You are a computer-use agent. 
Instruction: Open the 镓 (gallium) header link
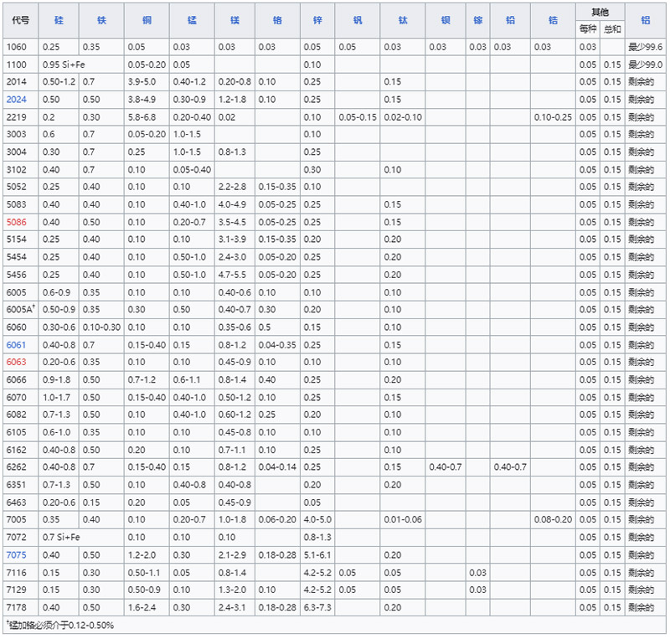coord(478,20)
